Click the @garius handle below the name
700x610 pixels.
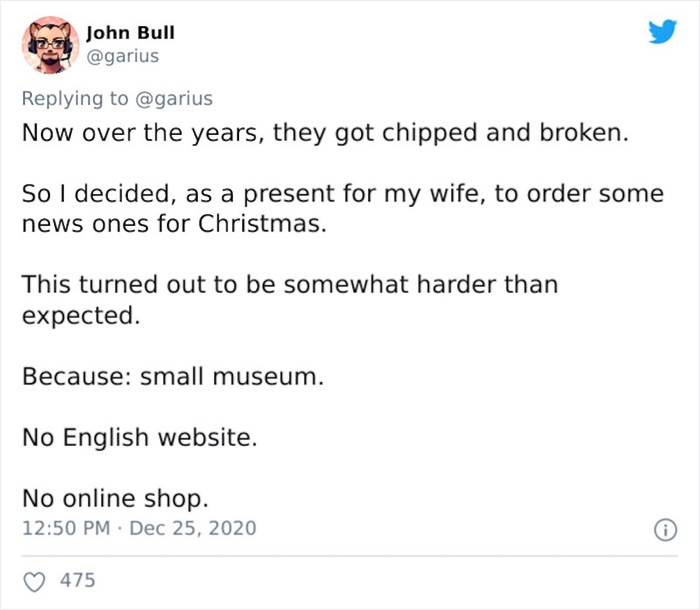[122, 56]
